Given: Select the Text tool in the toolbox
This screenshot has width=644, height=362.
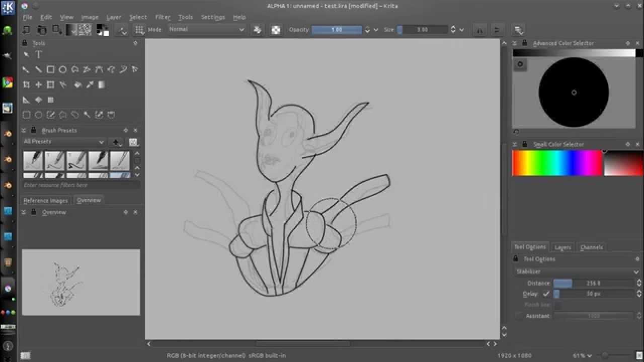Looking at the screenshot, I should tap(39, 54).
